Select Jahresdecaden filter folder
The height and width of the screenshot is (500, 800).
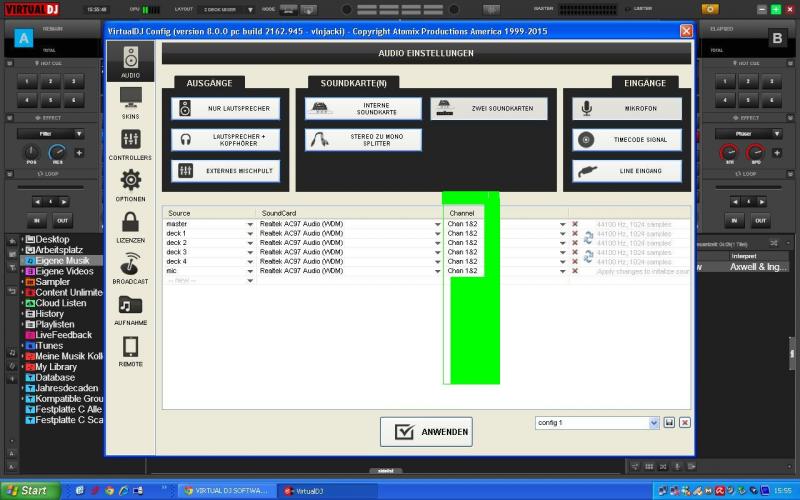point(62,388)
